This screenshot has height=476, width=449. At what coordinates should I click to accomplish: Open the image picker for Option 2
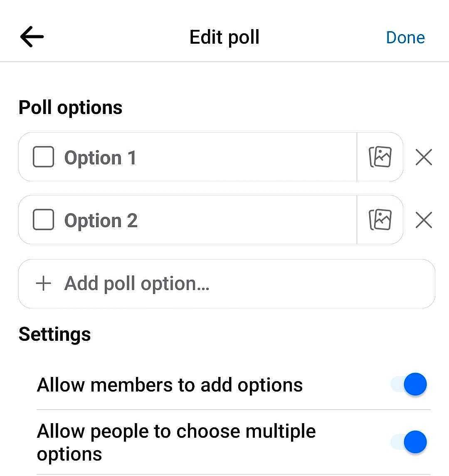pos(380,220)
